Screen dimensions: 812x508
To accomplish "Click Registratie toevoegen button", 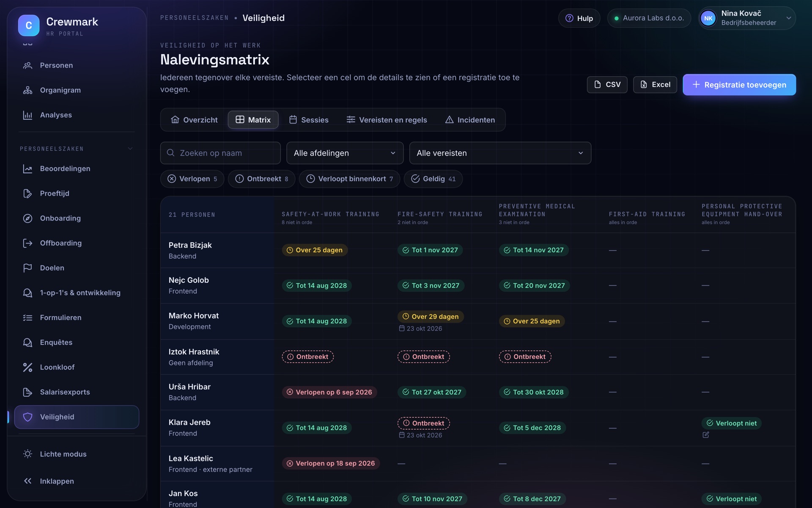I will (739, 85).
